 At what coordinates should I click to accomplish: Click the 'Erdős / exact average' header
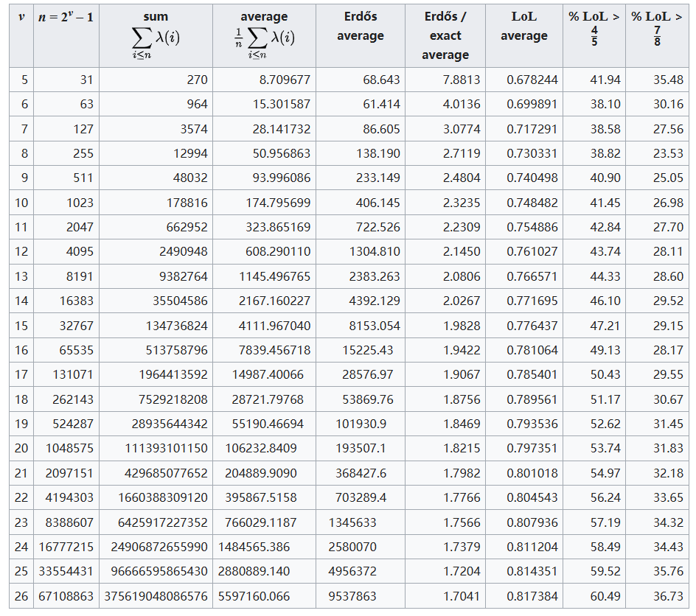click(x=445, y=35)
